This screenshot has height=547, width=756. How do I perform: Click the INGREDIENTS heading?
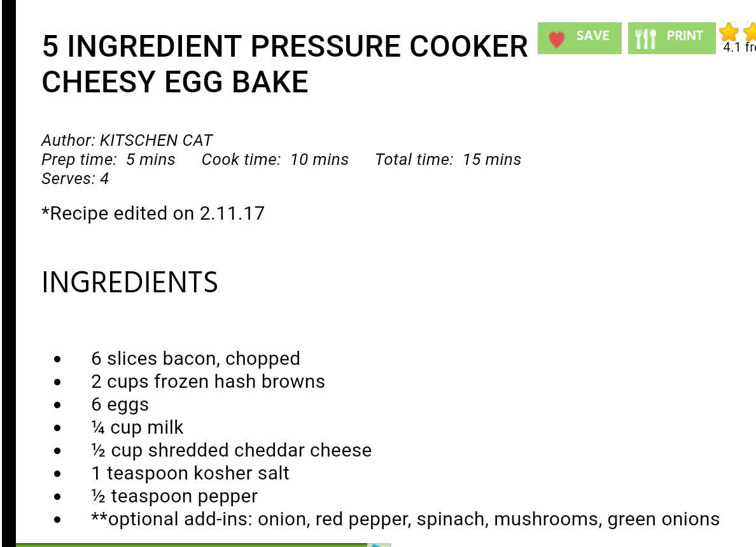130,282
